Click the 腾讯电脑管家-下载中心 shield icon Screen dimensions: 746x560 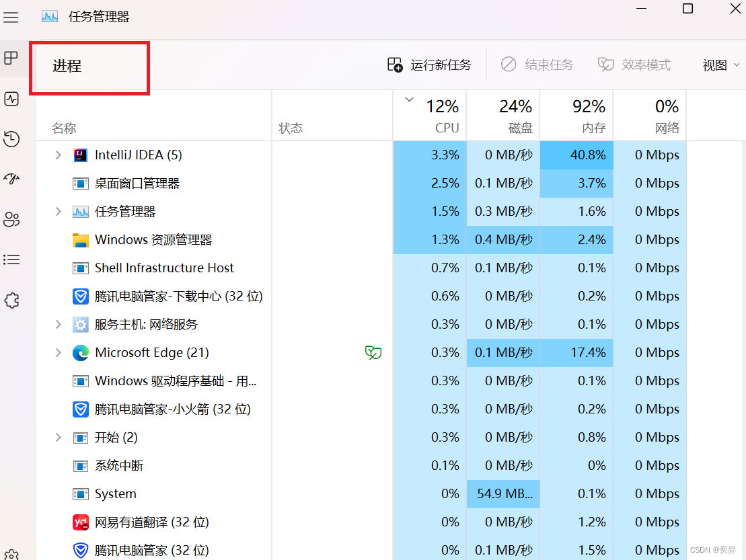click(x=81, y=296)
